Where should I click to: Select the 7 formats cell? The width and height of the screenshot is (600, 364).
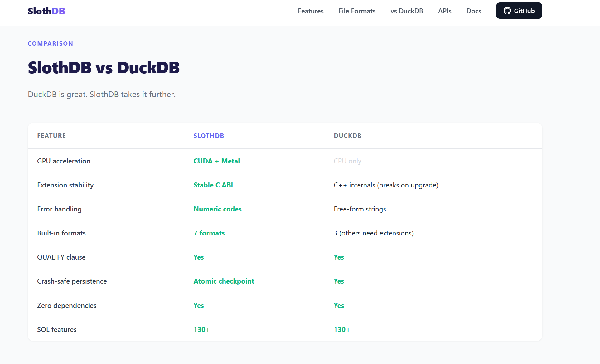click(x=209, y=233)
